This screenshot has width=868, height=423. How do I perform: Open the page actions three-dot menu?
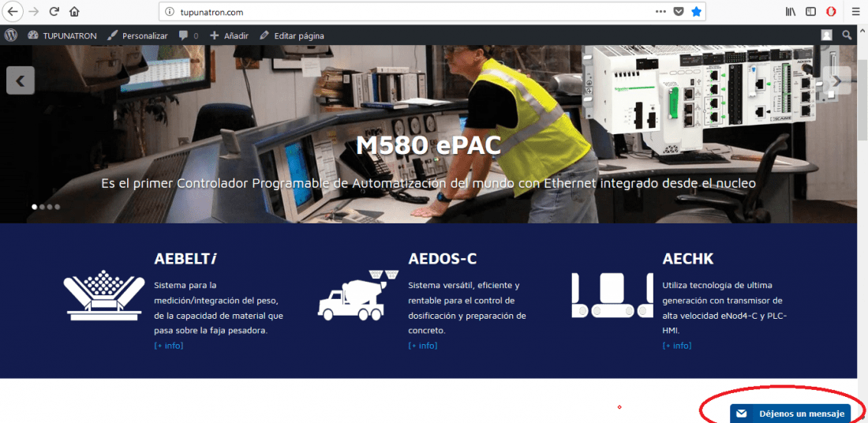(661, 11)
